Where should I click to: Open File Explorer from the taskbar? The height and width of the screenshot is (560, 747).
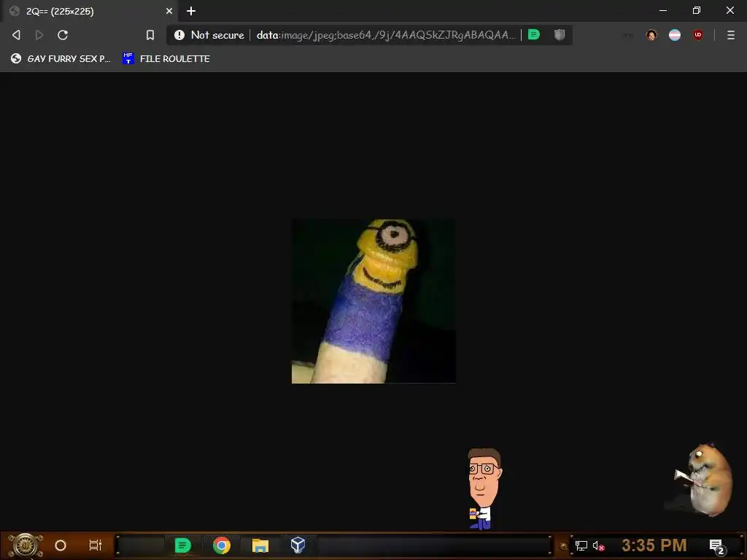(260, 545)
